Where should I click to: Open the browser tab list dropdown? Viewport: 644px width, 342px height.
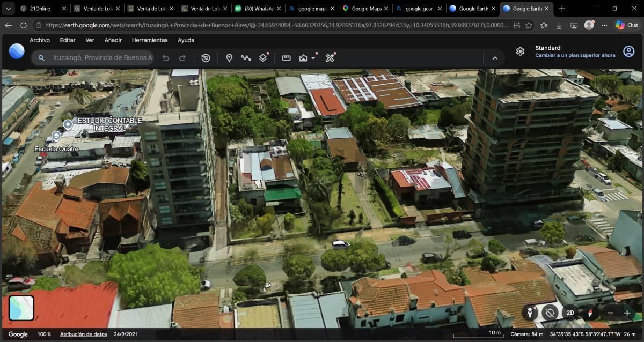point(9,9)
